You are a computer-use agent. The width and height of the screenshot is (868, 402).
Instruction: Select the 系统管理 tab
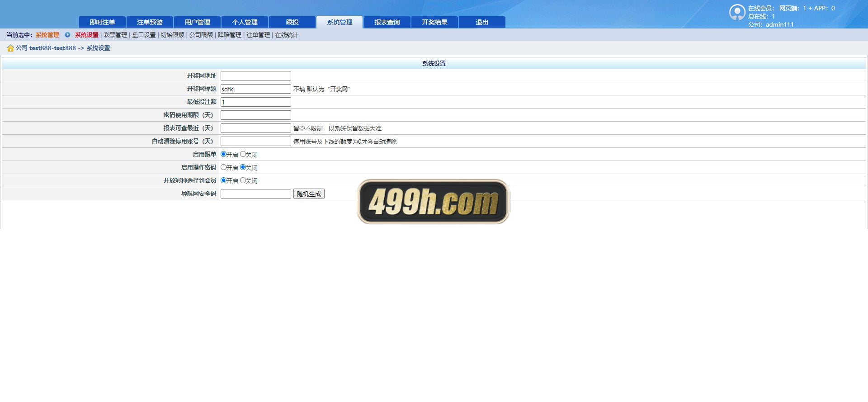point(340,22)
